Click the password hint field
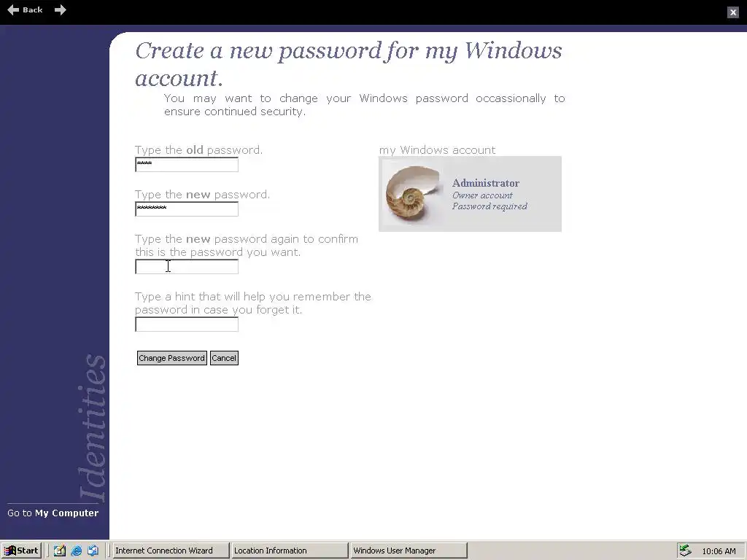Screen dimensions: 747x560 (x=187, y=324)
